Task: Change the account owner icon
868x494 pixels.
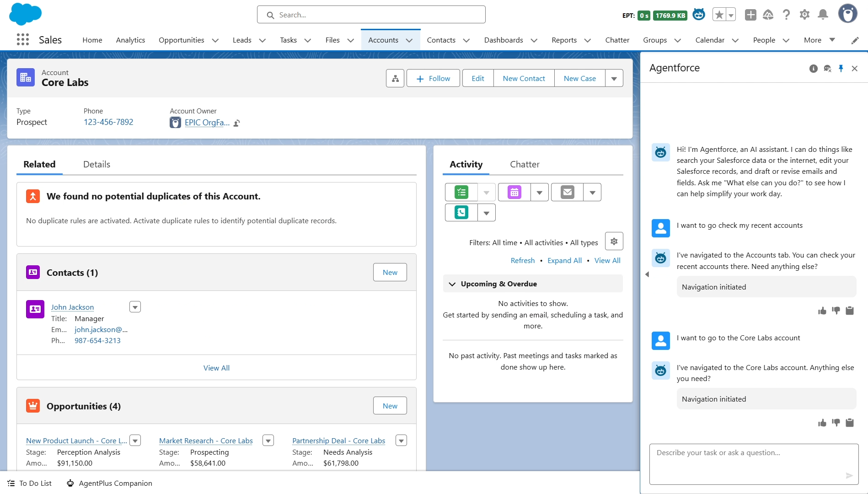Action: click(237, 123)
